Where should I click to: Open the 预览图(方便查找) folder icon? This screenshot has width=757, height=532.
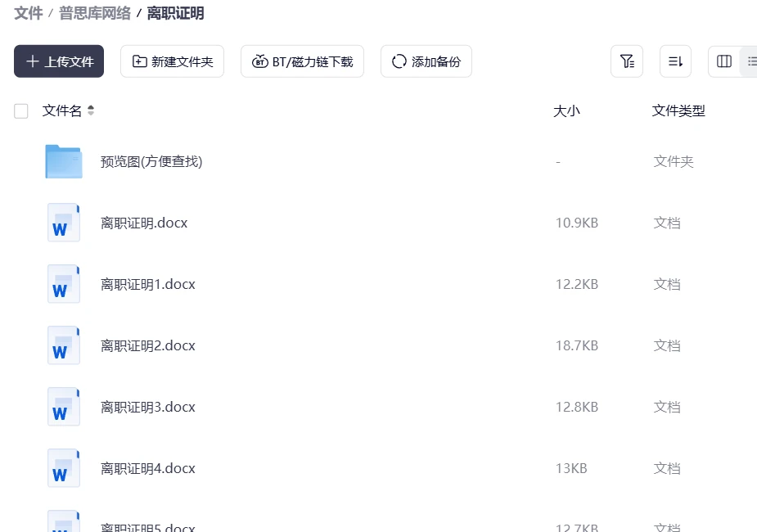coord(64,161)
